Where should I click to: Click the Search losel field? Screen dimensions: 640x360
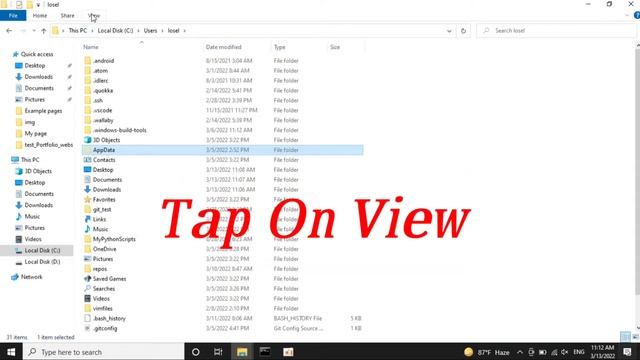coord(557,31)
